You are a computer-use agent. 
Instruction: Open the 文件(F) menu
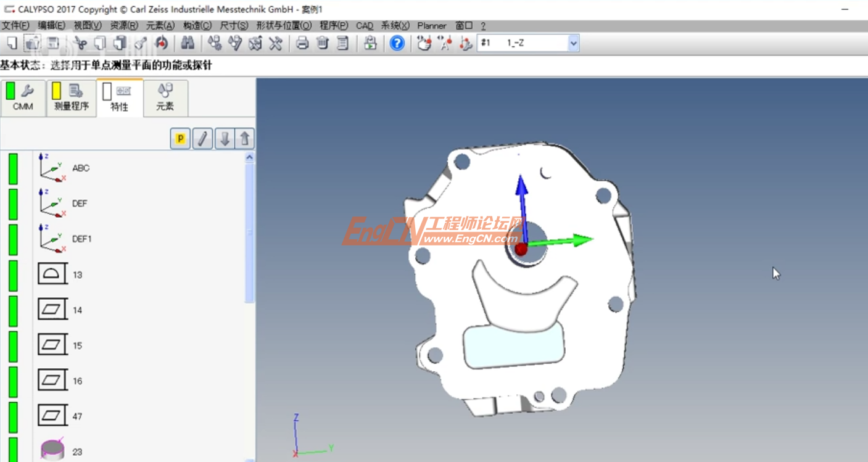click(x=15, y=25)
